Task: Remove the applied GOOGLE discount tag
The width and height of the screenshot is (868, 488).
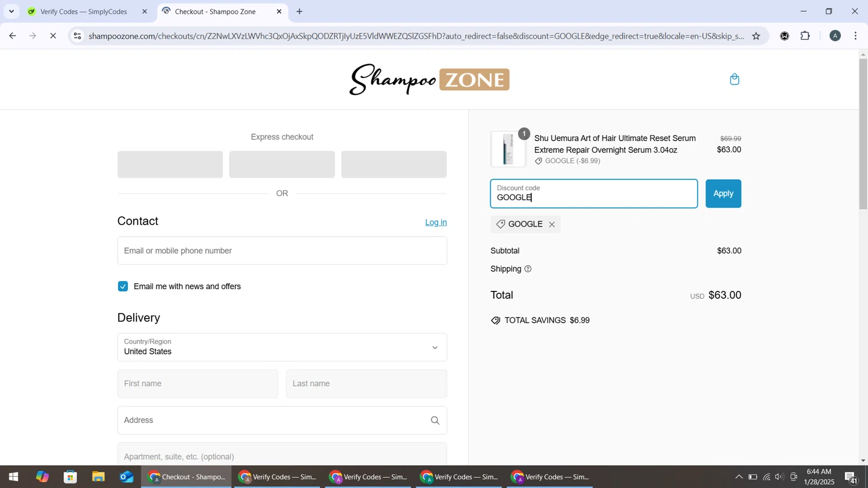Action: coord(551,224)
